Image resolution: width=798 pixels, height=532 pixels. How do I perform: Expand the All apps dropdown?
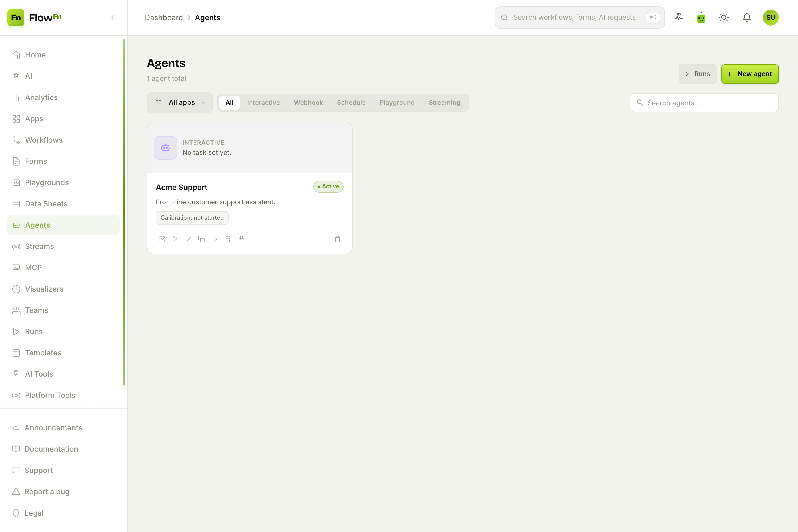point(180,102)
